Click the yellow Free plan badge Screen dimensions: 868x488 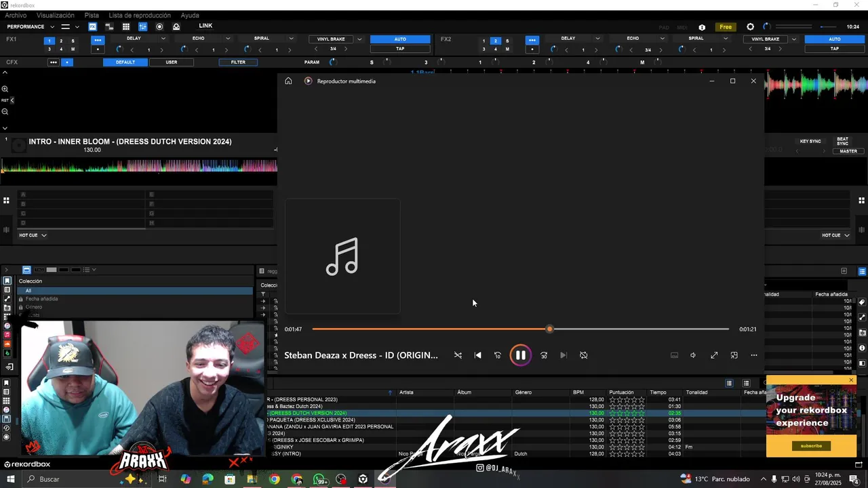(726, 27)
